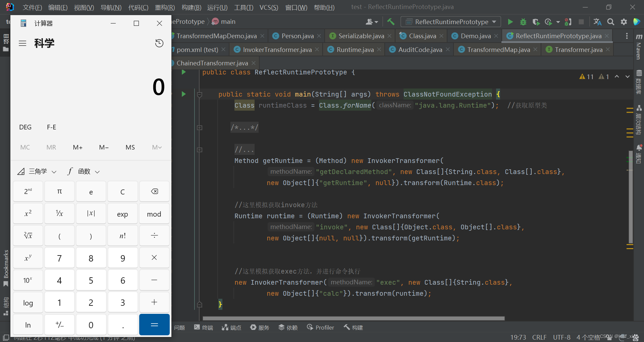
Task: Open the 代码(C) menu
Action: click(138, 7)
